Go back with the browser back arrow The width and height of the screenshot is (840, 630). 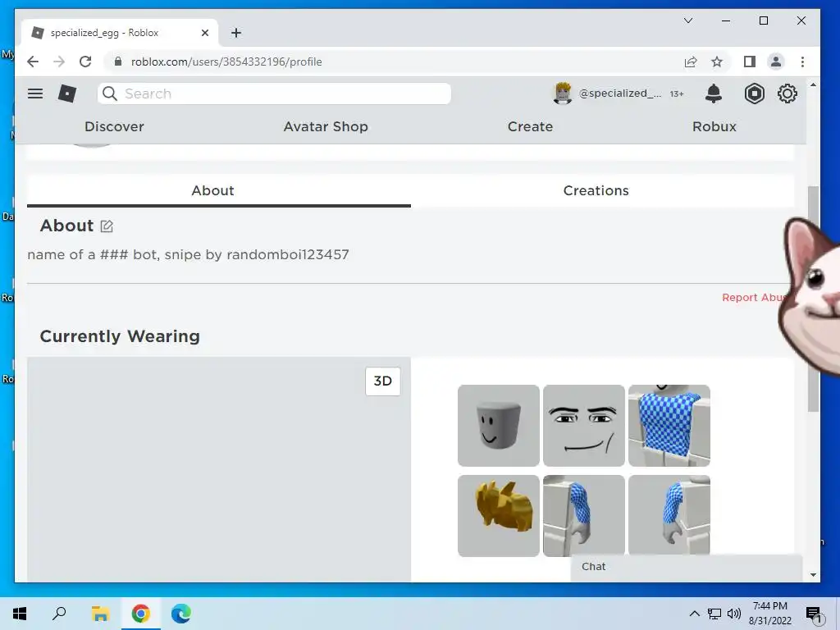click(33, 62)
